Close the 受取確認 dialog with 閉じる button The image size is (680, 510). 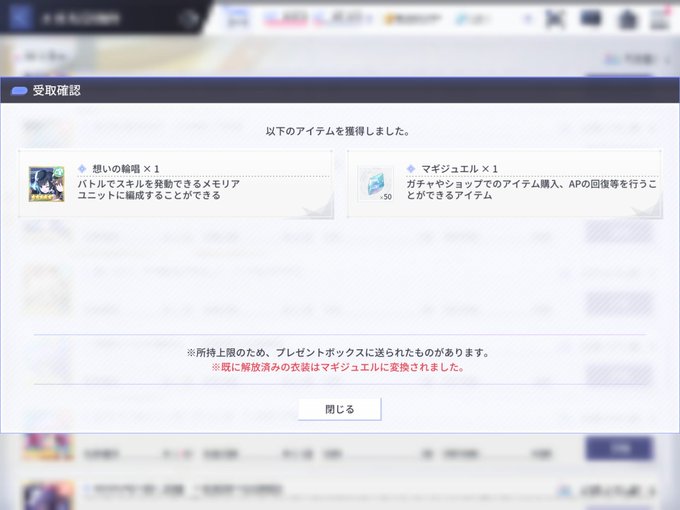tap(340, 409)
